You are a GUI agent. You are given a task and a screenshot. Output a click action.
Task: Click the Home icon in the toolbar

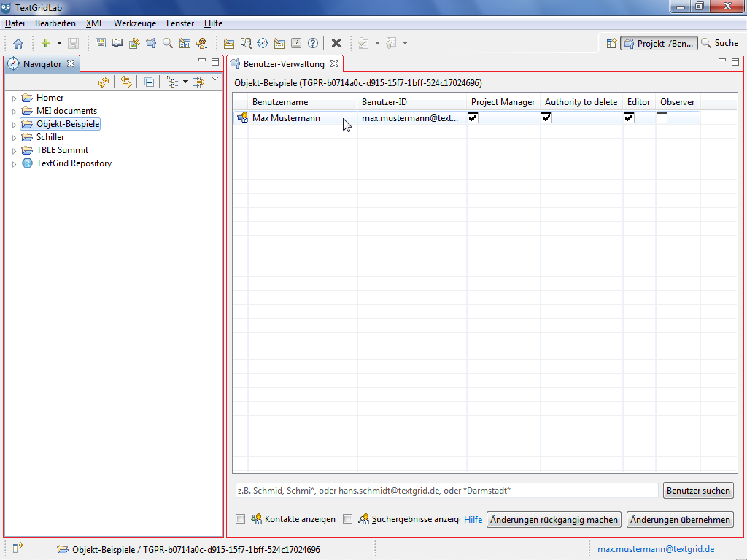[18, 44]
